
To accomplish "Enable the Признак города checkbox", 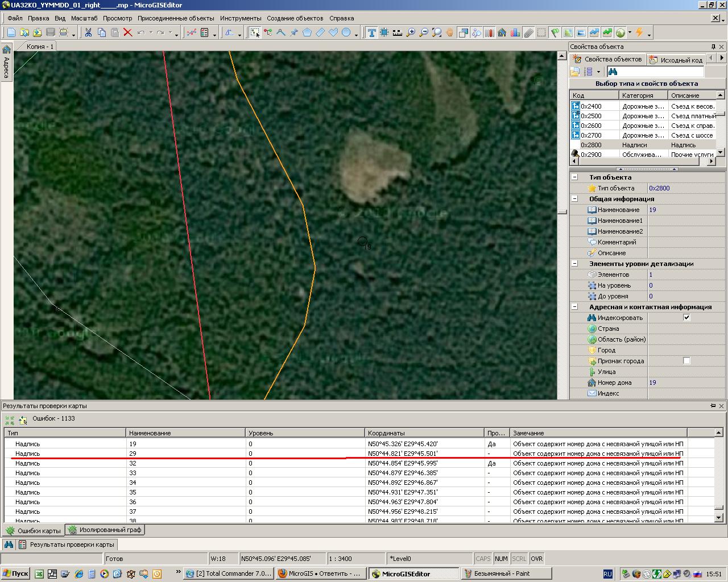I will (686, 361).
